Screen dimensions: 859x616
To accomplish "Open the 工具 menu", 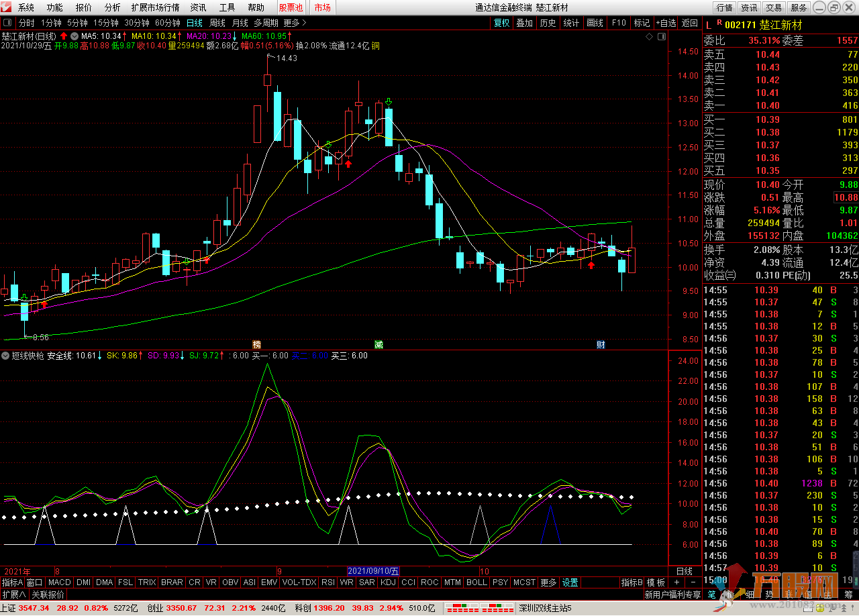I will (x=227, y=7).
